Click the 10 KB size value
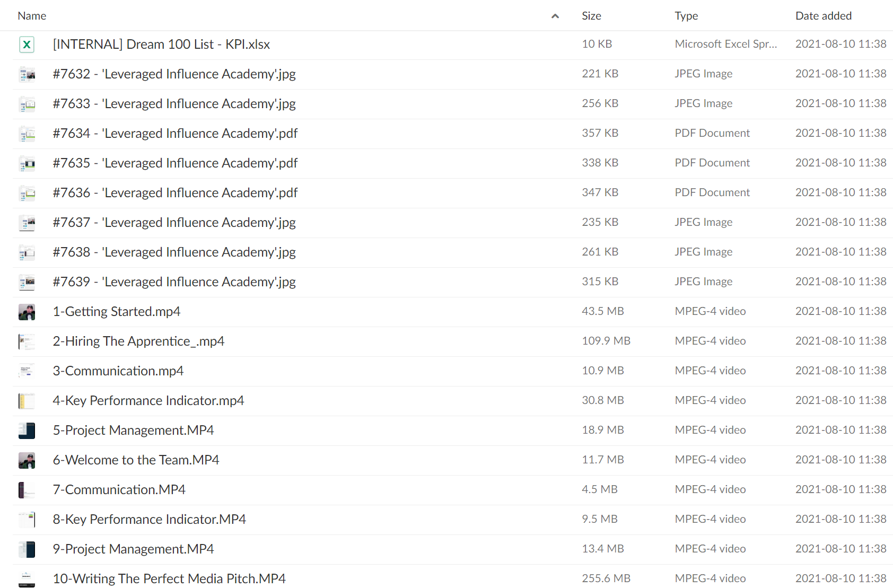Screen dimensions: 893x588 (597, 44)
